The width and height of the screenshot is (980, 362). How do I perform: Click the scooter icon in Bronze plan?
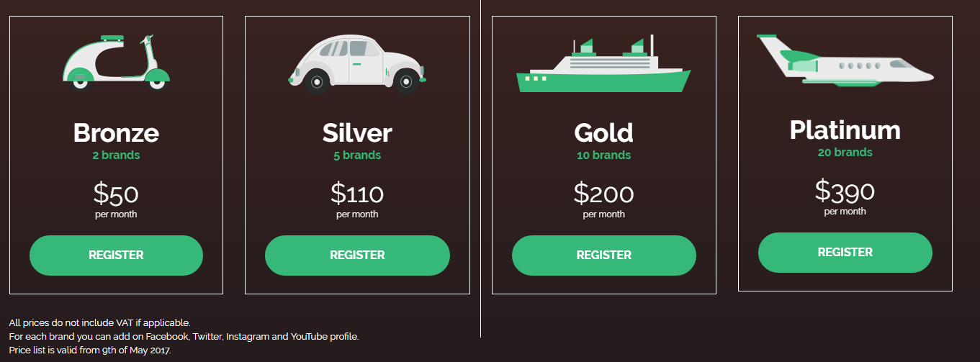click(x=116, y=63)
